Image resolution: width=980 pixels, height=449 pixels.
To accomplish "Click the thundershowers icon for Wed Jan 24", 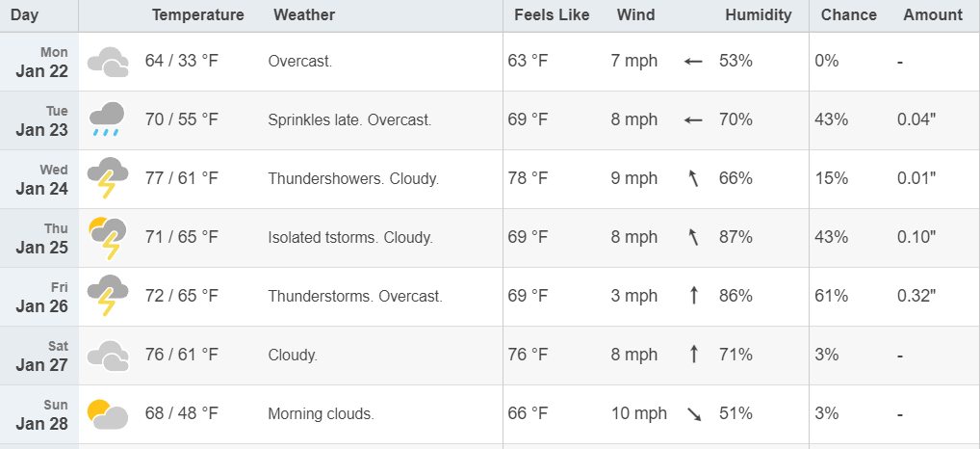I will (x=108, y=178).
